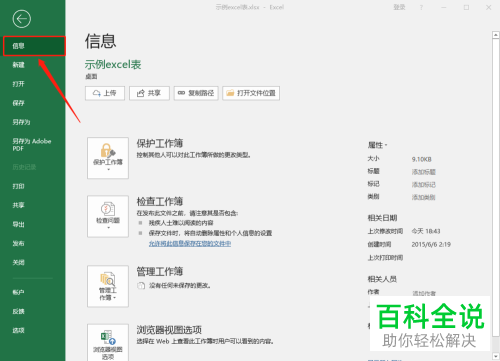
Task: Click the scrollbar down arrow
Action: tap(496, 356)
